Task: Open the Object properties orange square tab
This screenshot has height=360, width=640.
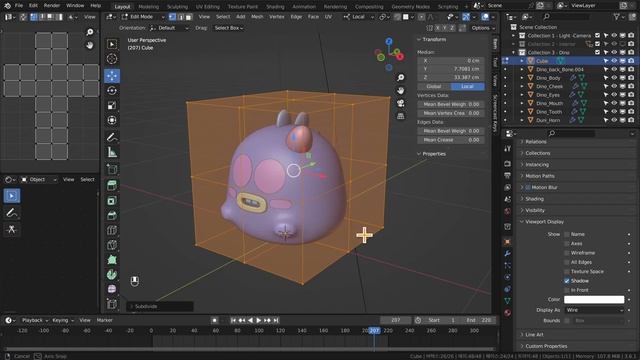Action: click(x=507, y=242)
